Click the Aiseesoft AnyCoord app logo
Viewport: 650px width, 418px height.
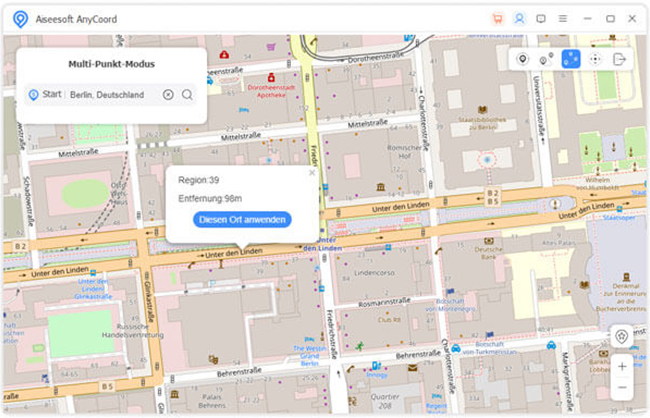coord(19,18)
